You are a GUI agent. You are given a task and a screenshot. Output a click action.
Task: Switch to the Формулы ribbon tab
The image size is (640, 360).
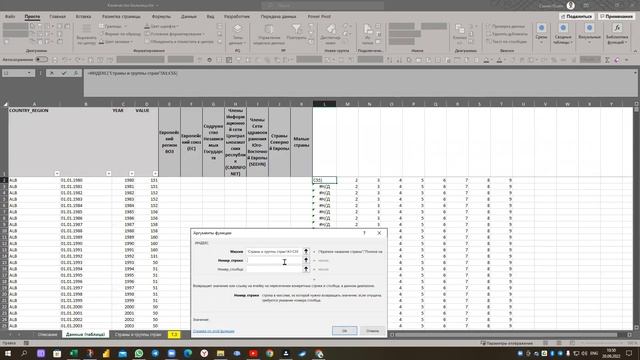[x=161, y=16]
